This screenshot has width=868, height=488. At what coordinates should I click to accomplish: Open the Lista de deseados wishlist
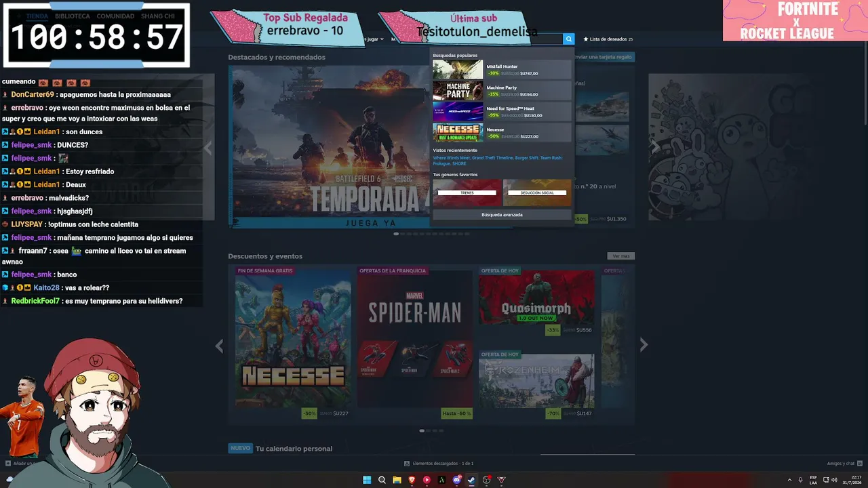[608, 39]
